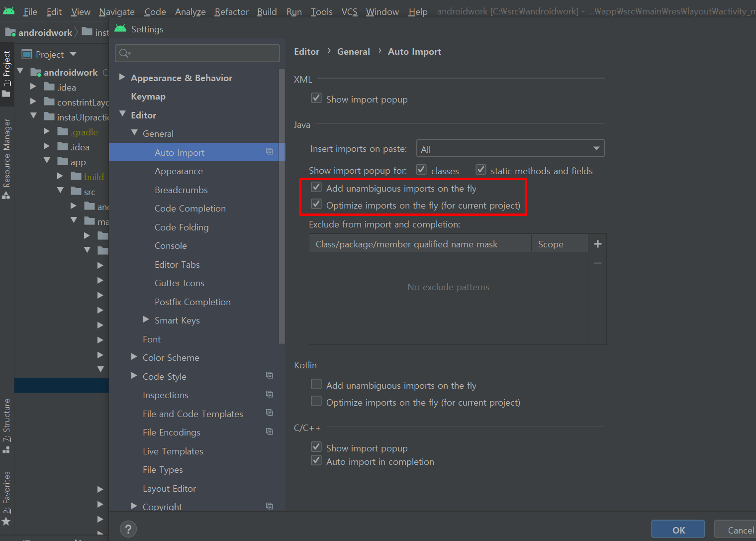
Task: Uncheck Java Optimize imports on the fly
Action: coord(316,204)
